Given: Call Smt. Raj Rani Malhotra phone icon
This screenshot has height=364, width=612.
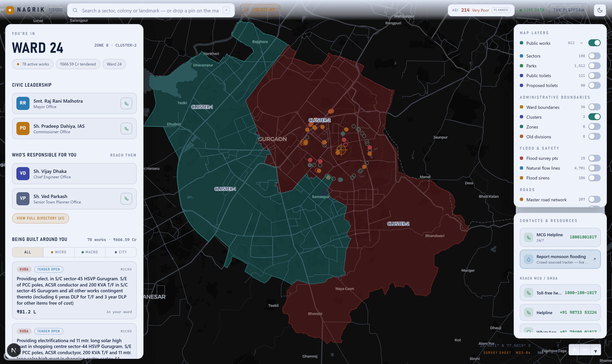Looking at the screenshot, I should 126,104.
